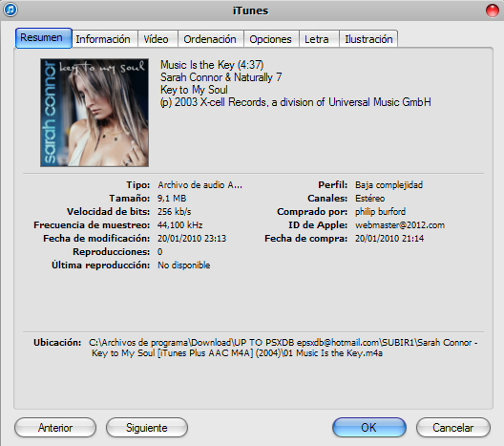Click the bit rate value '256 kb/s'
This screenshot has width=504, height=446.
click(x=175, y=212)
